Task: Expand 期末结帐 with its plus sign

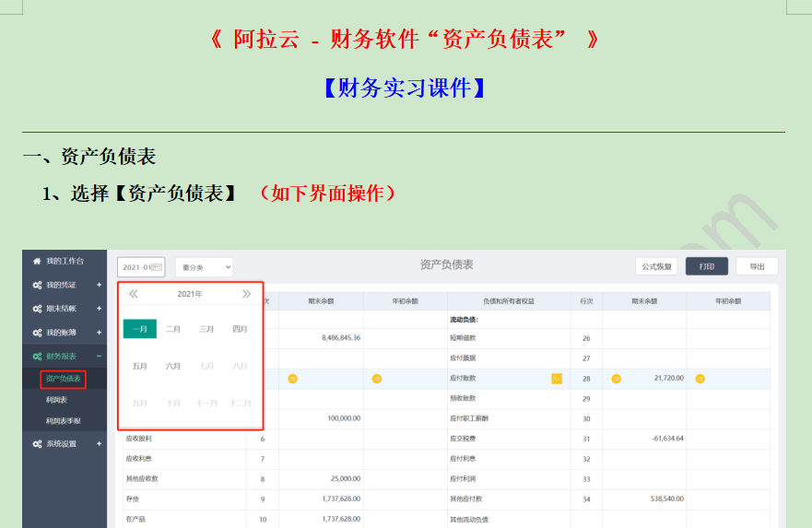Action: pos(99,309)
